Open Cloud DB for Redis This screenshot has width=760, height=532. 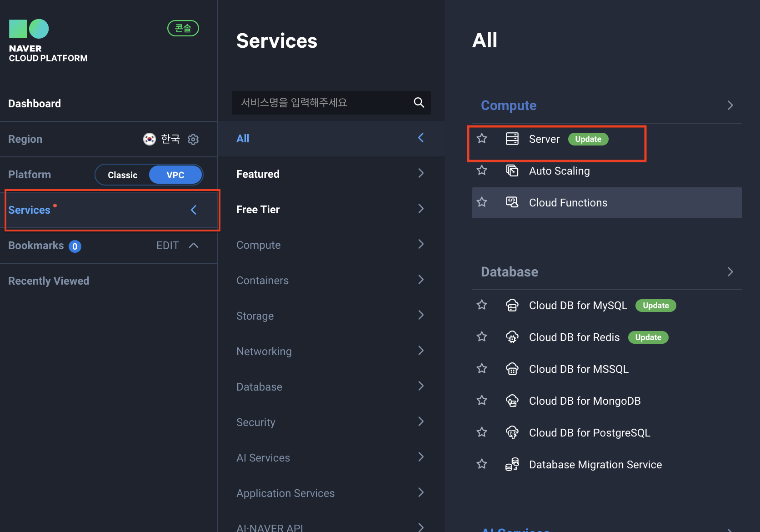coord(574,337)
